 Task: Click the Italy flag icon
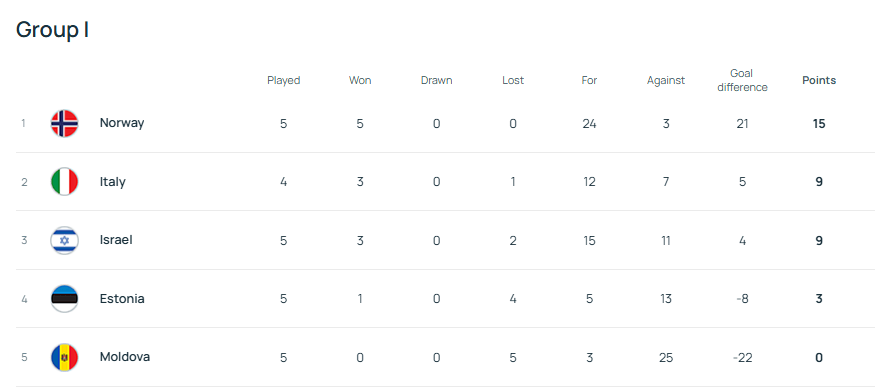[x=64, y=182]
